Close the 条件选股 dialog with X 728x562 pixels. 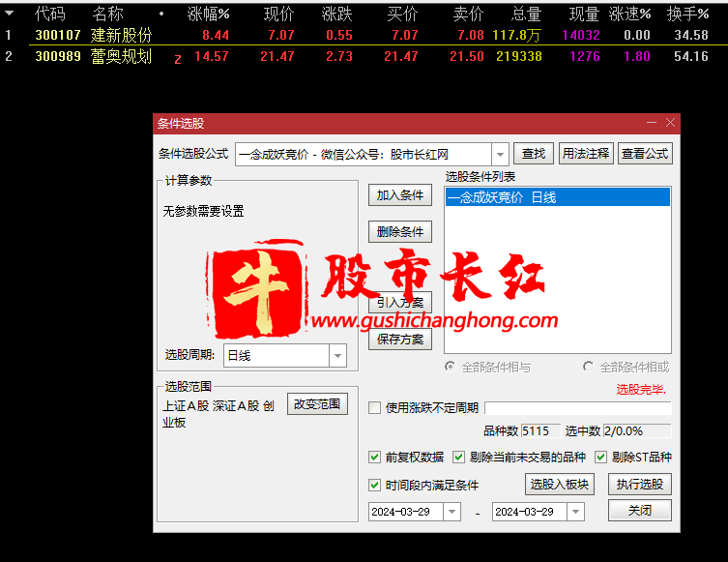pos(670,123)
